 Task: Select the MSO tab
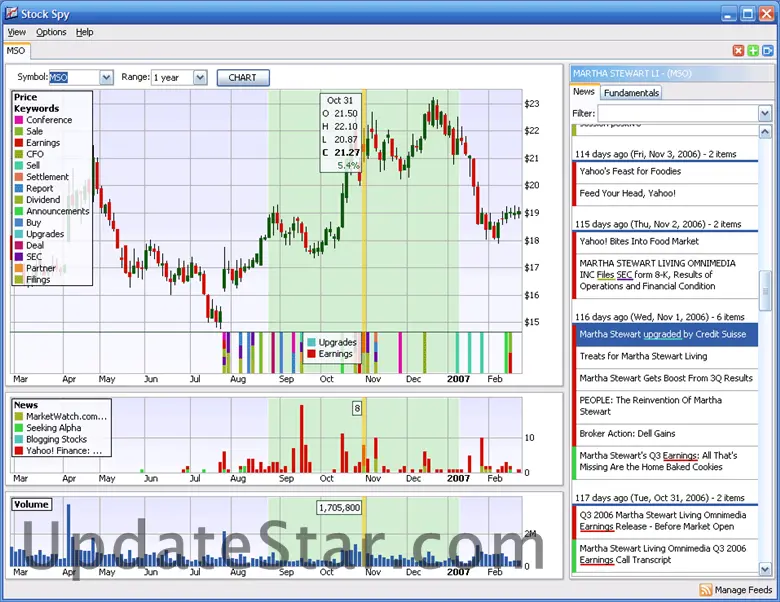pos(16,51)
